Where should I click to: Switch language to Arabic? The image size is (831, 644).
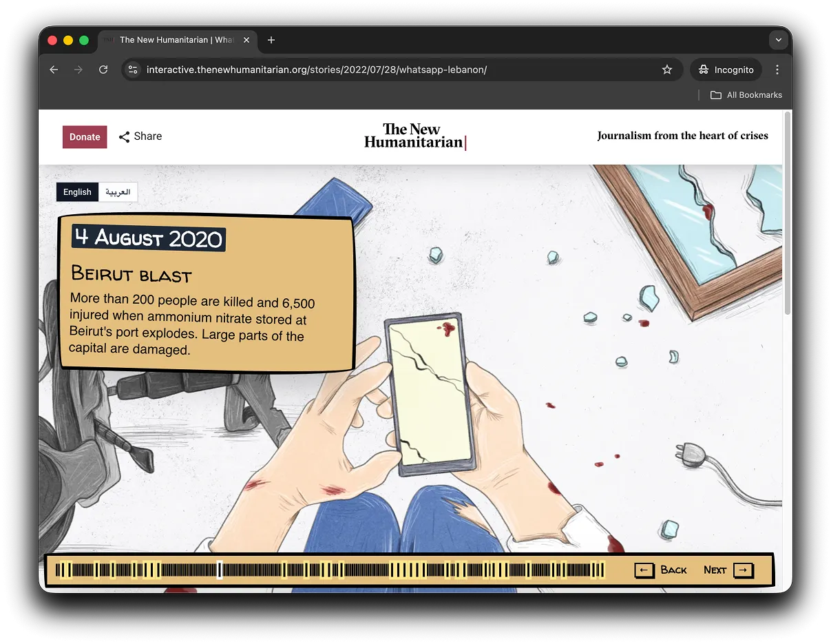pyautogui.click(x=118, y=192)
